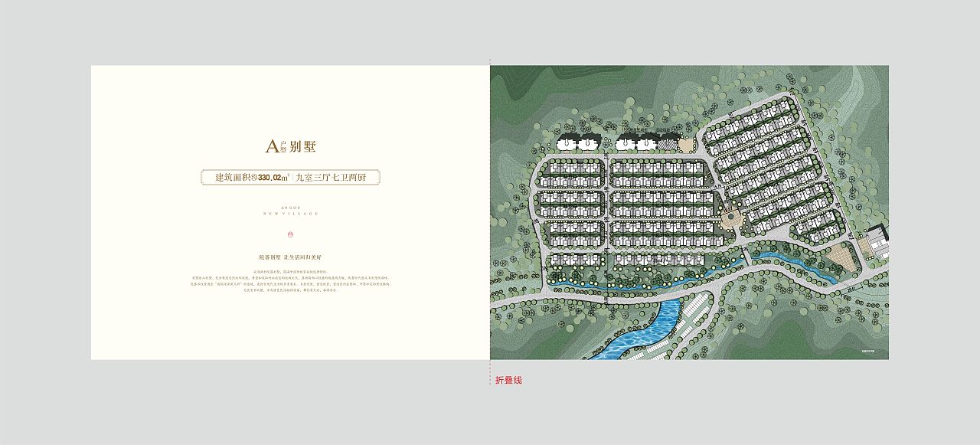
Task: Open the village site plan image
Action: (x=689, y=212)
